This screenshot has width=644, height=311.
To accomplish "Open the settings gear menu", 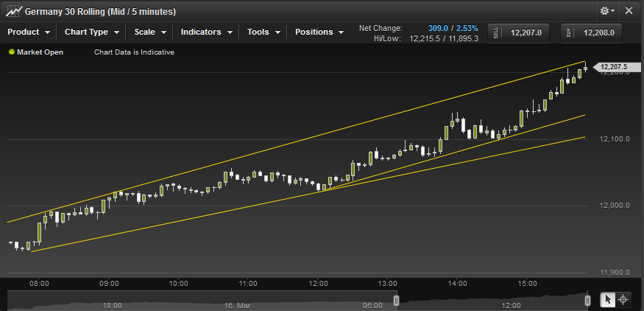I will [607, 11].
